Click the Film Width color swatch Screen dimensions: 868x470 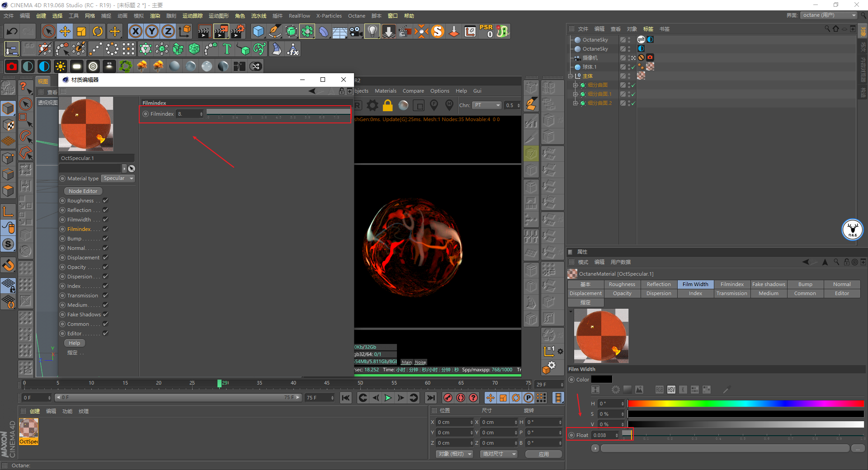coord(602,380)
